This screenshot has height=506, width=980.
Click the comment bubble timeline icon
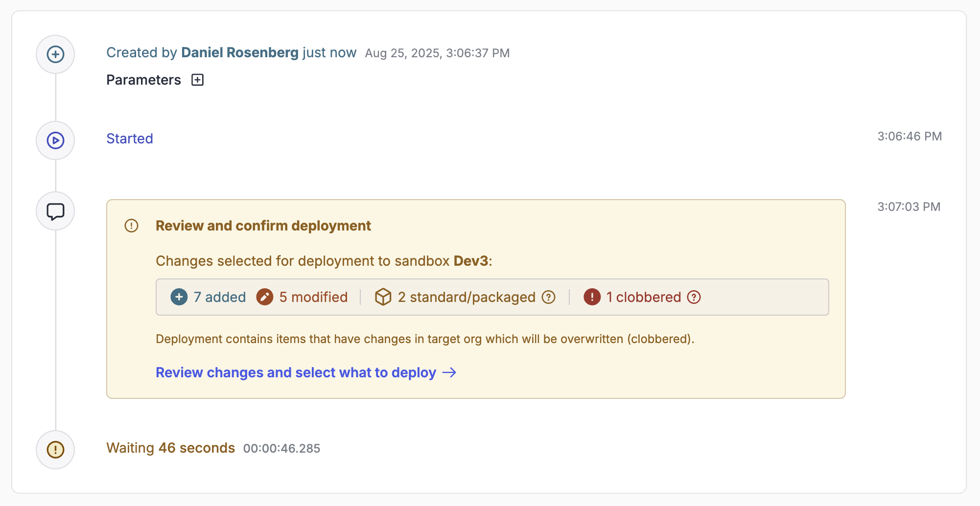coord(55,211)
